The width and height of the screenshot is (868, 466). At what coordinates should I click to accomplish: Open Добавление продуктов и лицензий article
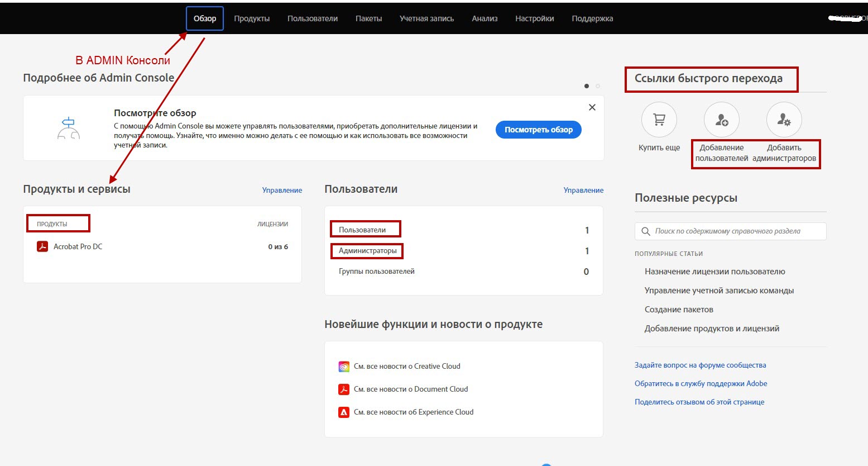[712, 329]
